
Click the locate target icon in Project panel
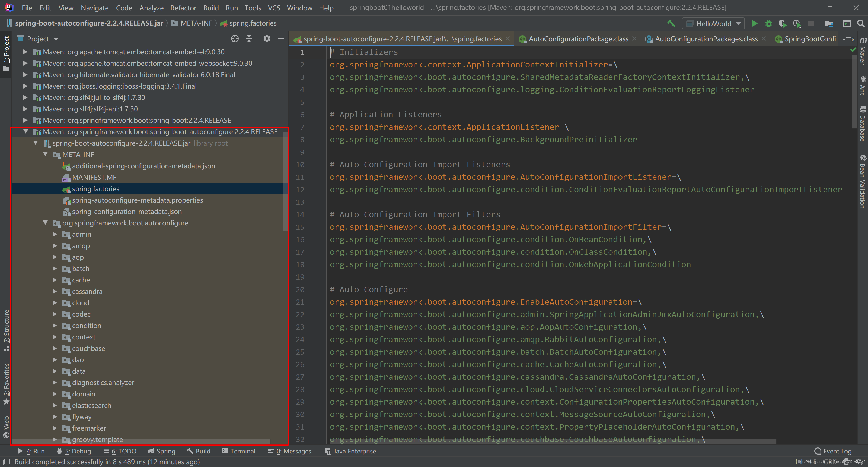pos(235,39)
